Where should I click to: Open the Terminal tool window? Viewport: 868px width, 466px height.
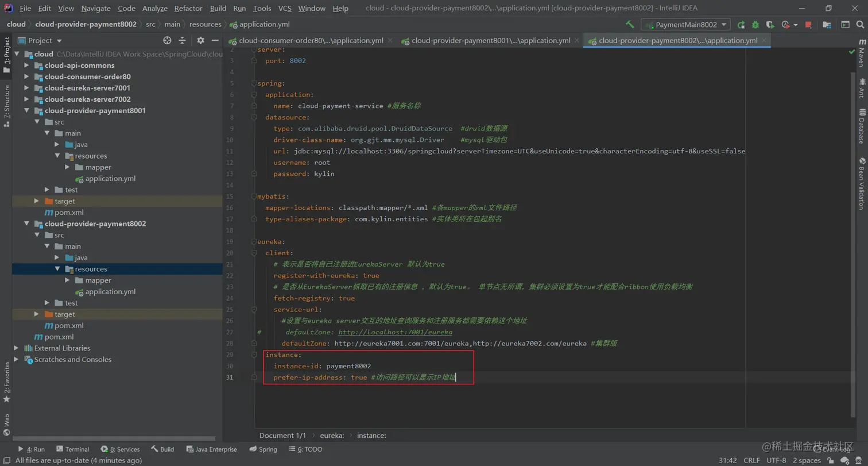72,449
